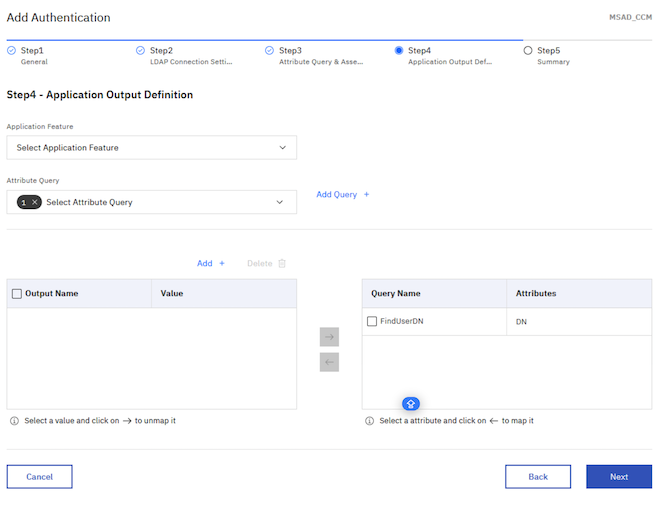Click the right arrow unmap button

coord(329,337)
